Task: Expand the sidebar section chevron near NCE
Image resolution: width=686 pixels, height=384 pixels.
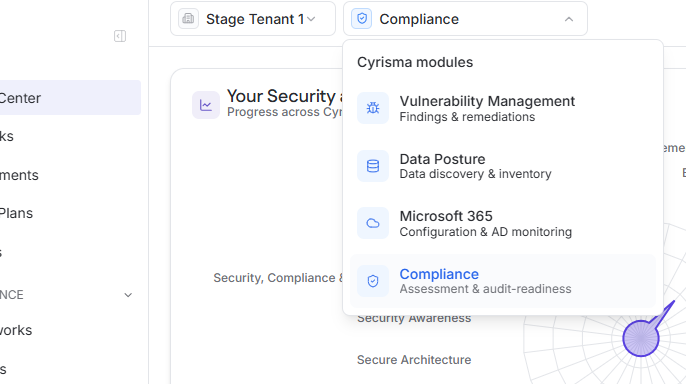Action: point(128,295)
